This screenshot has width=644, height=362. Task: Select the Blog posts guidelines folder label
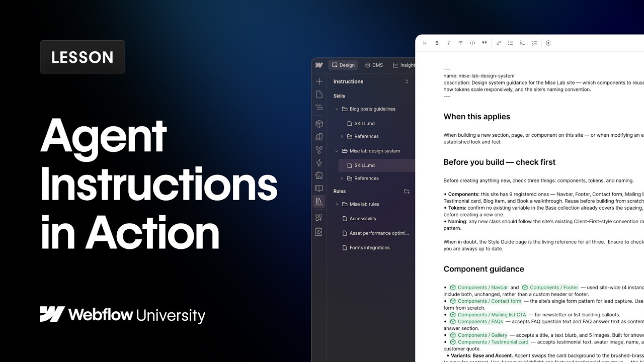(x=372, y=109)
